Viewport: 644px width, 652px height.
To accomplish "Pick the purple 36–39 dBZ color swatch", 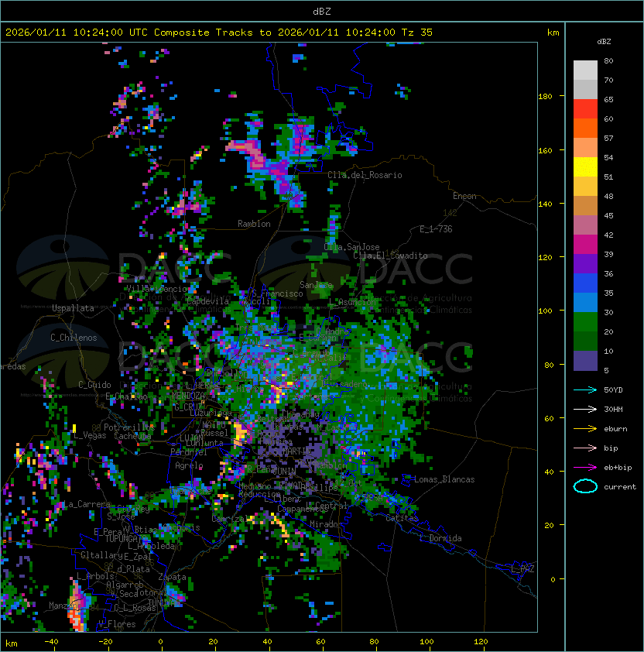I will [x=585, y=263].
